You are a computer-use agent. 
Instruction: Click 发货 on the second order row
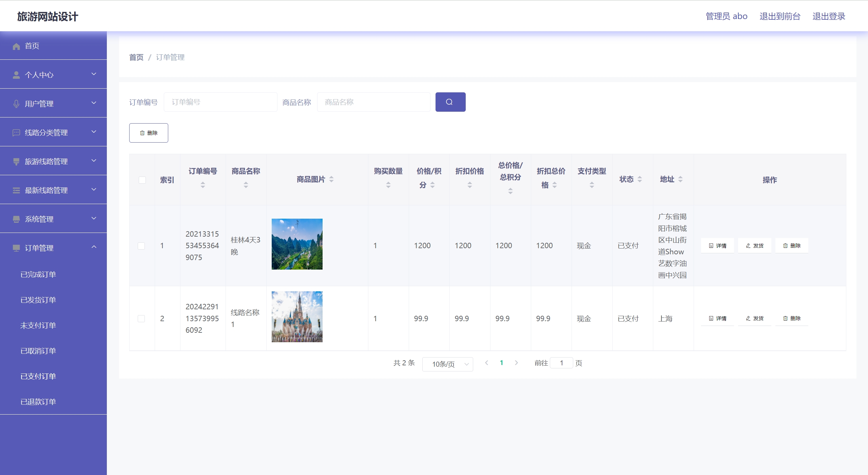[x=754, y=318]
